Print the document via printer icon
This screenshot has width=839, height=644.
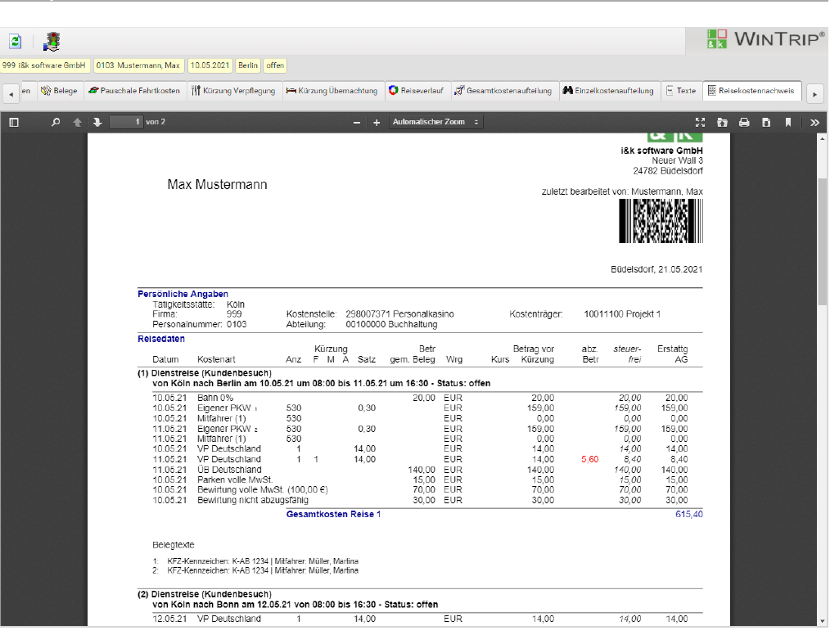coord(744,122)
